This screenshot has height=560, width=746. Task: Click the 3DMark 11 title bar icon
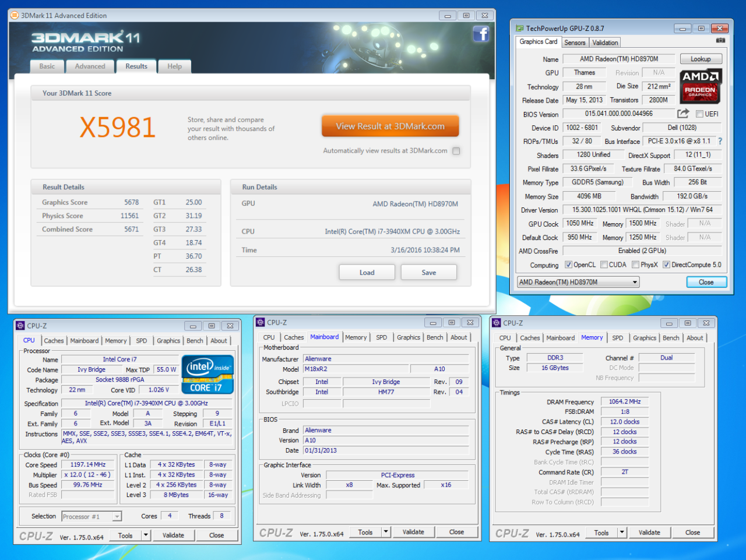coord(14,15)
